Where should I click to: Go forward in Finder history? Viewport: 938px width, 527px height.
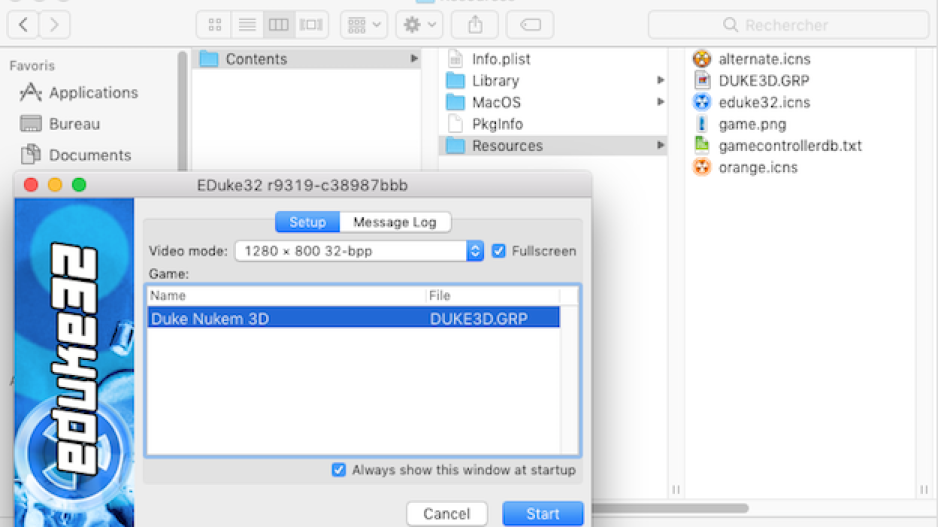(x=54, y=25)
